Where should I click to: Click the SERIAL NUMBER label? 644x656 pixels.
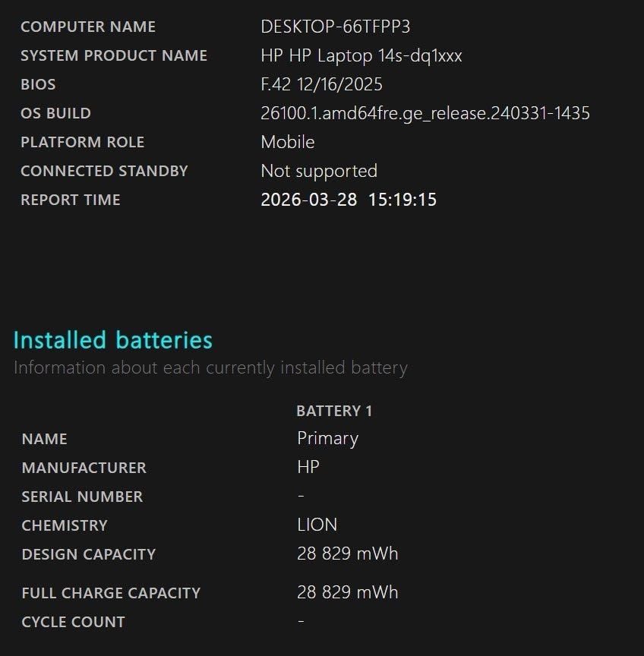pos(82,497)
